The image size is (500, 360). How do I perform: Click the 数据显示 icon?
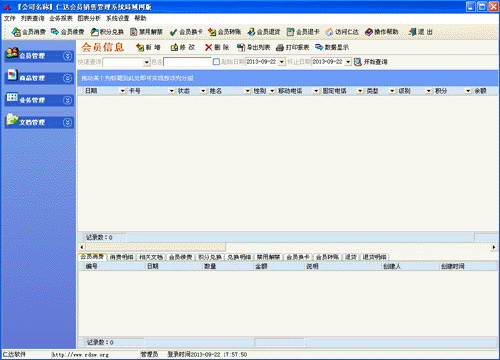(x=319, y=47)
